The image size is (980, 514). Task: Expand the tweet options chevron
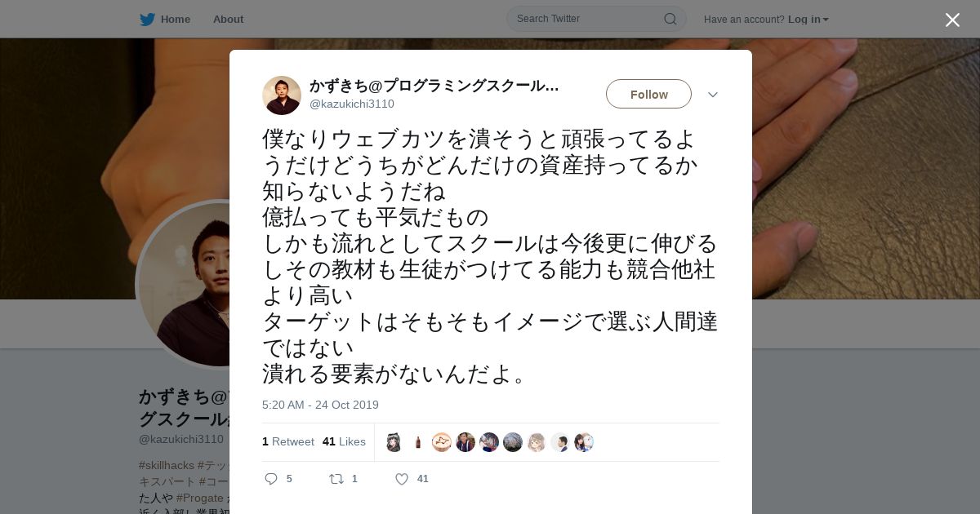pyautogui.click(x=713, y=95)
